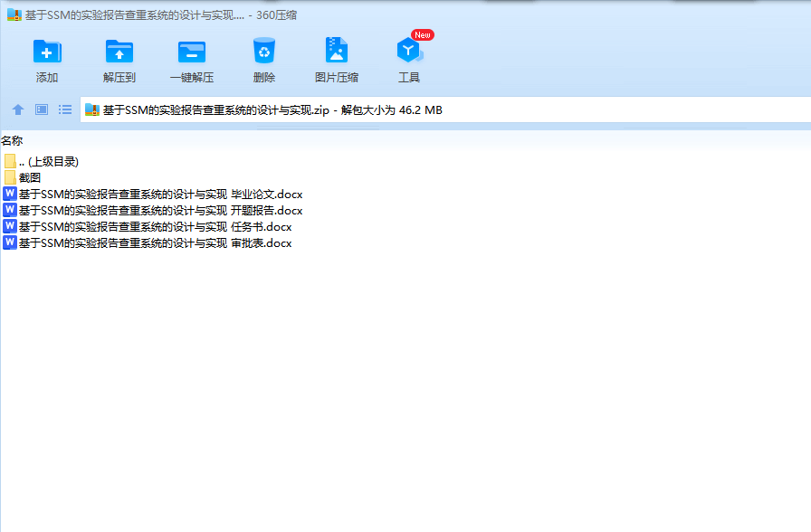Viewport: 811px width, 532px height.
Task: Click the address path field showing the zip name
Action: 446,109
